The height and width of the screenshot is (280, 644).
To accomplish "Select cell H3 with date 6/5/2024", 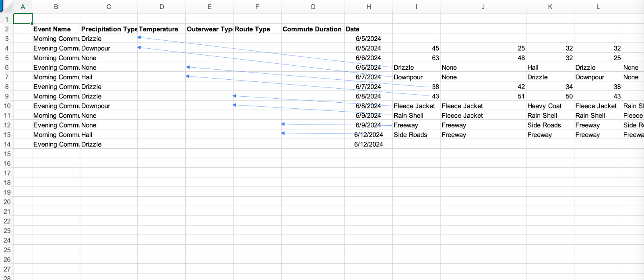I will click(368, 39).
